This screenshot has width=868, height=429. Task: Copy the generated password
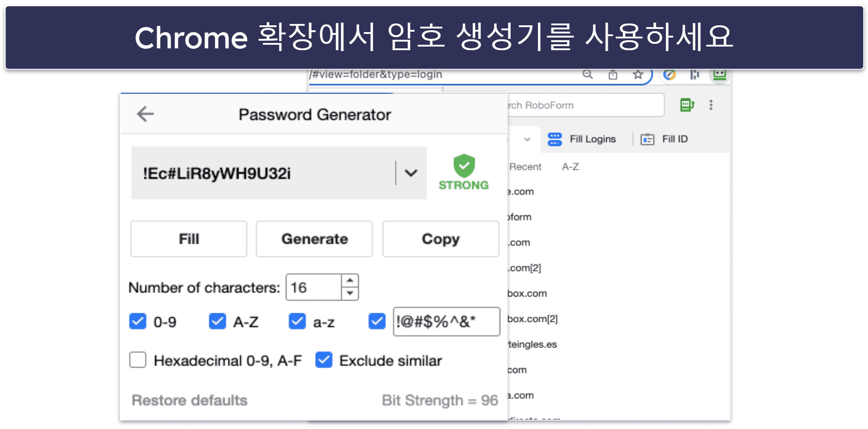click(x=441, y=239)
